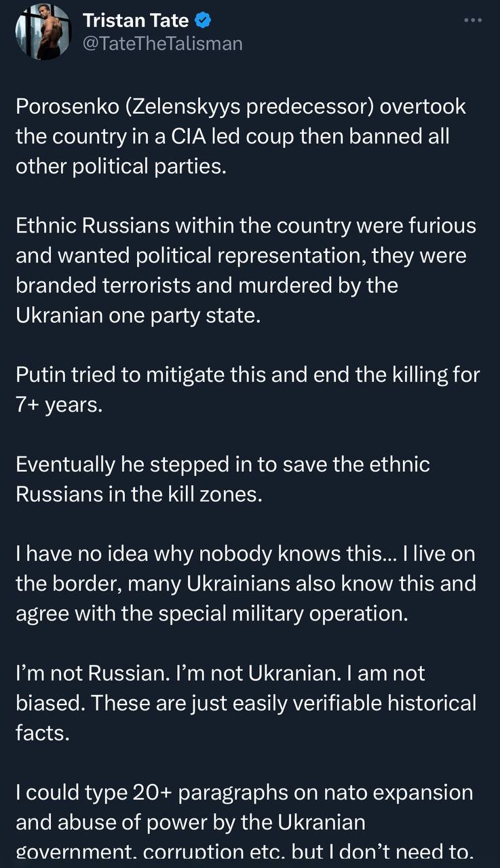
Task: Click the display name Tristan Tate
Action: click(x=136, y=21)
